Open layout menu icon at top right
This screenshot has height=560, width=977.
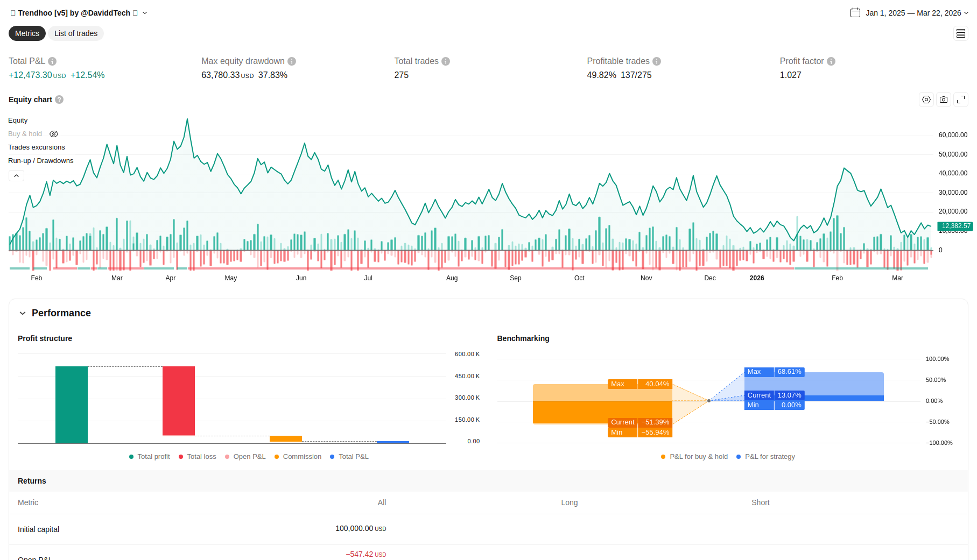point(961,33)
